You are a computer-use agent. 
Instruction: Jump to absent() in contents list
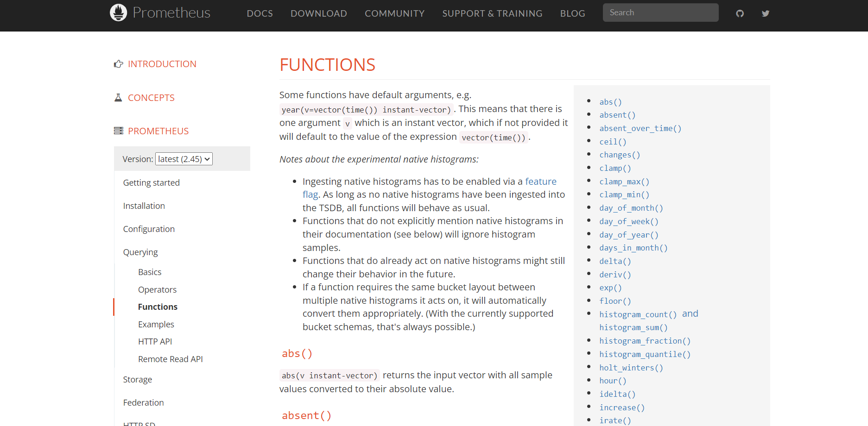coord(617,115)
